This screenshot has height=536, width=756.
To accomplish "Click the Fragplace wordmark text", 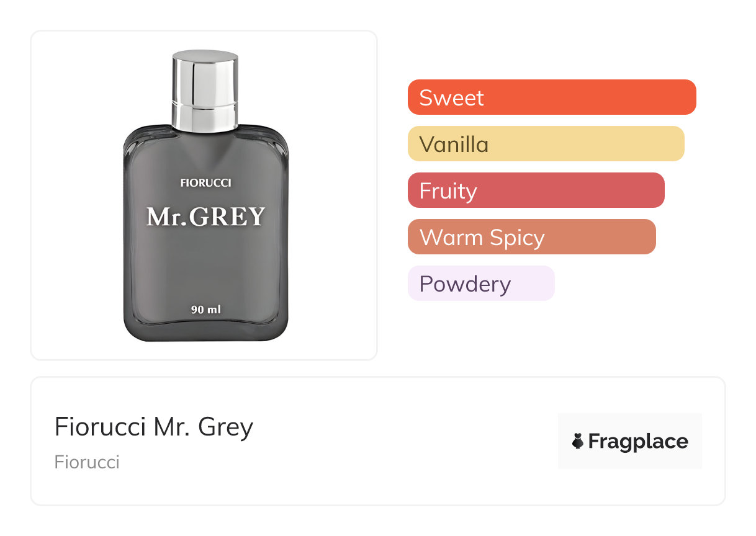I will [638, 442].
